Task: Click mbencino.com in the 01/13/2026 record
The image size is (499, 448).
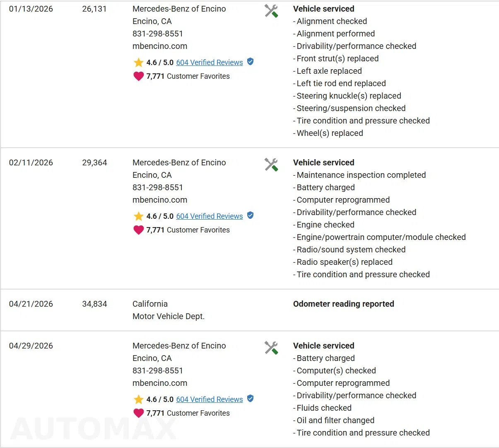Action: pos(160,46)
